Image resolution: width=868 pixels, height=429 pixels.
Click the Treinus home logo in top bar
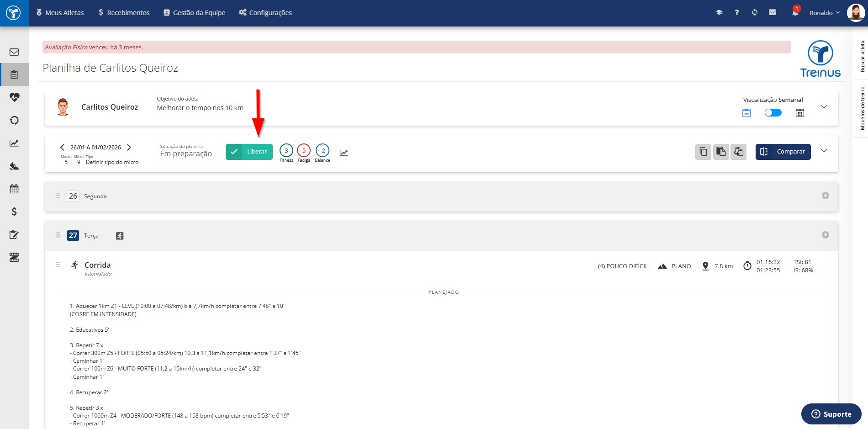(x=14, y=13)
